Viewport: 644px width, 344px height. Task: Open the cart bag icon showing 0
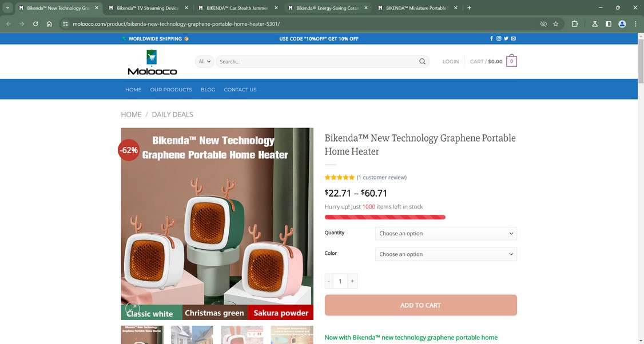coord(511,61)
